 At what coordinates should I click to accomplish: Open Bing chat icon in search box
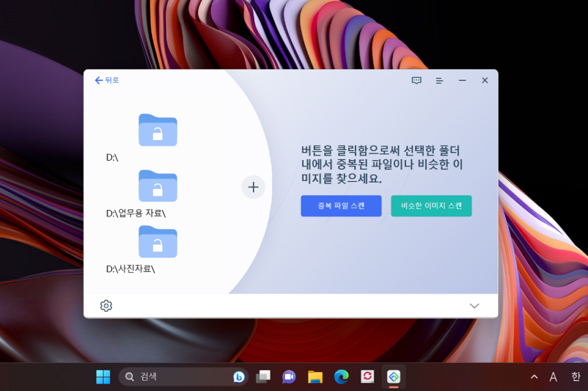pyautogui.click(x=239, y=377)
